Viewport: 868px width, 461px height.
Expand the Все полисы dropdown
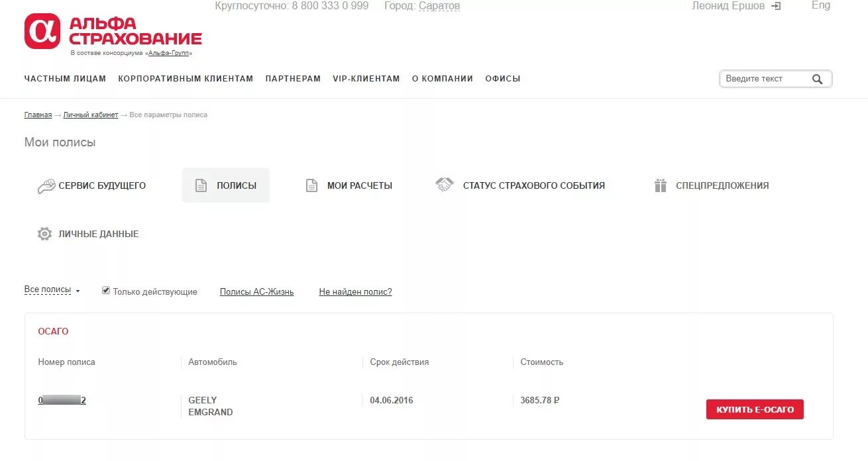(52, 290)
